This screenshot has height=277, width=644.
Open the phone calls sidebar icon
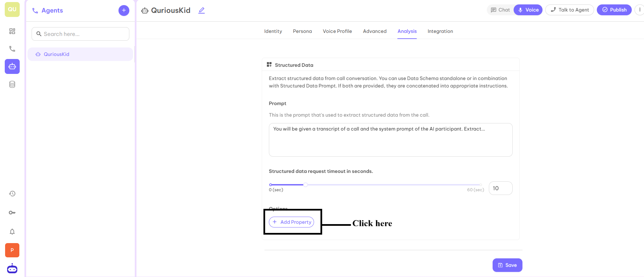(x=12, y=49)
